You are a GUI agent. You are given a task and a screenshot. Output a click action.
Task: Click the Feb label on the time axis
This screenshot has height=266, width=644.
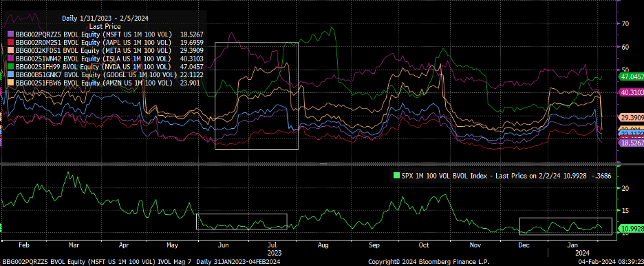point(25,245)
